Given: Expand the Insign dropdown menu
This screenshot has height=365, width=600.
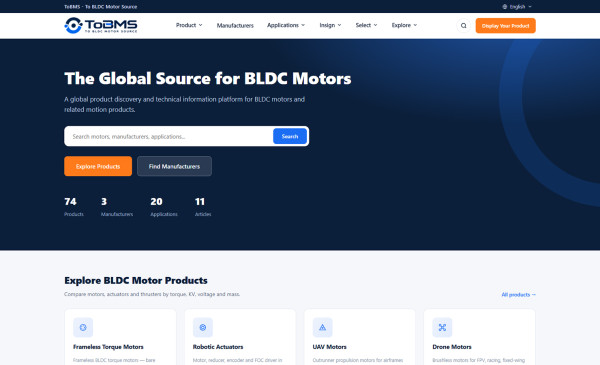Looking at the screenshot, I should coord(330,25).
